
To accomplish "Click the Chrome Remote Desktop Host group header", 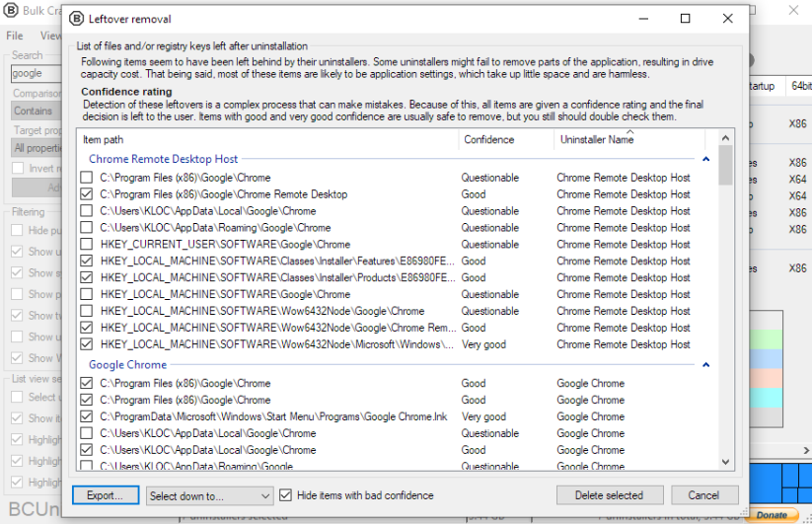I will click(163, 159).
